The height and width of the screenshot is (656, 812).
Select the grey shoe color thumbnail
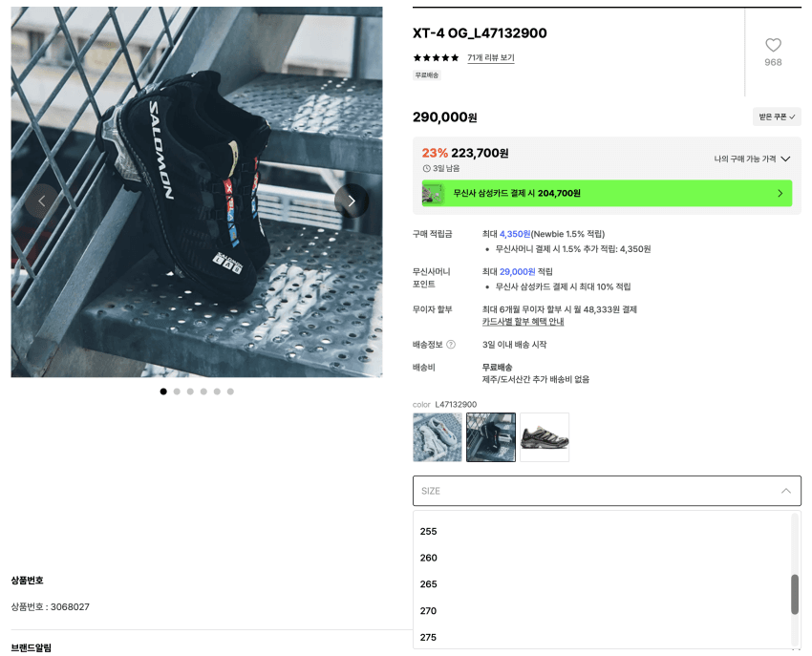pos(545,437)
